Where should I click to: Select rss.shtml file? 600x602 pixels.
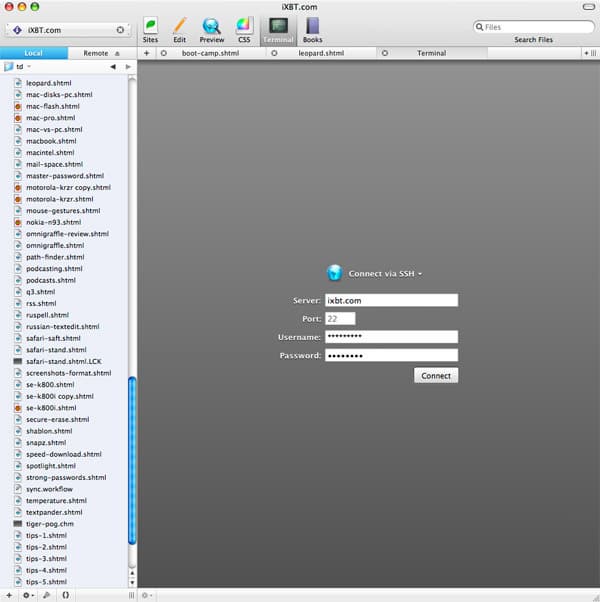(x=41, y=303)
